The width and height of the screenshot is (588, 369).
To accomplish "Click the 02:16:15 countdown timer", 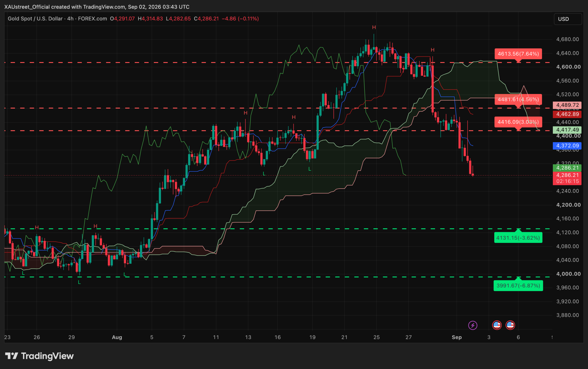I will click(568, 181).
